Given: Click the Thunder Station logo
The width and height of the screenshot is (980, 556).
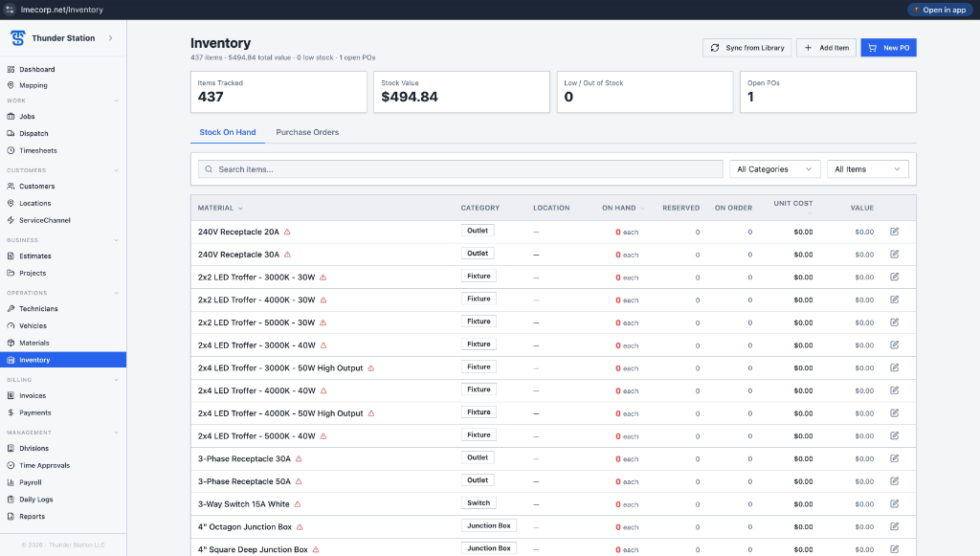Looking at the screenshot, I should pyautogui.click(x=17, y=38).
